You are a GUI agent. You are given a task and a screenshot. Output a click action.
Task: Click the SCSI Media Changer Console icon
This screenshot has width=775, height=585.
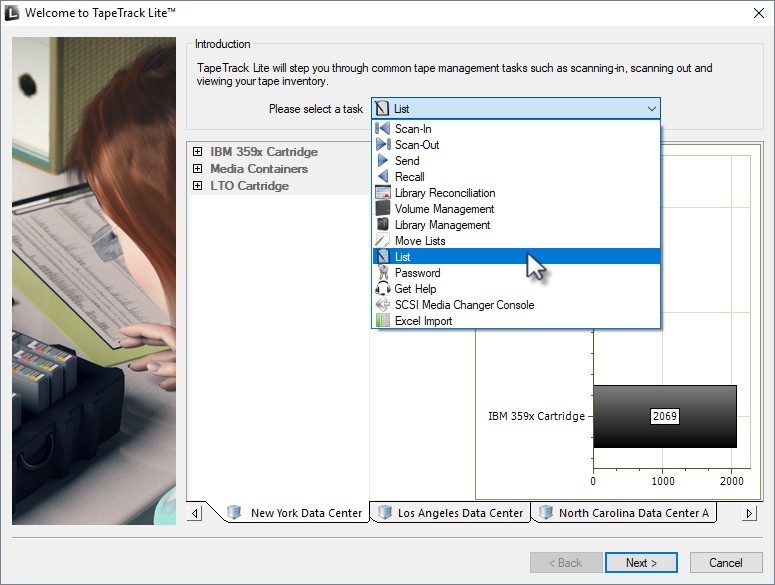pyautogui.click(x=383, y=304)
